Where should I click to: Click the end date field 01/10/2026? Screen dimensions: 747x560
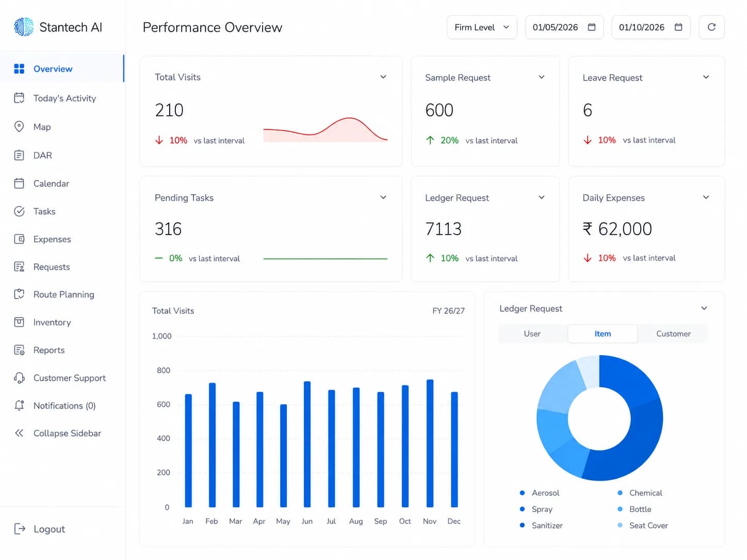click(651, 27)
